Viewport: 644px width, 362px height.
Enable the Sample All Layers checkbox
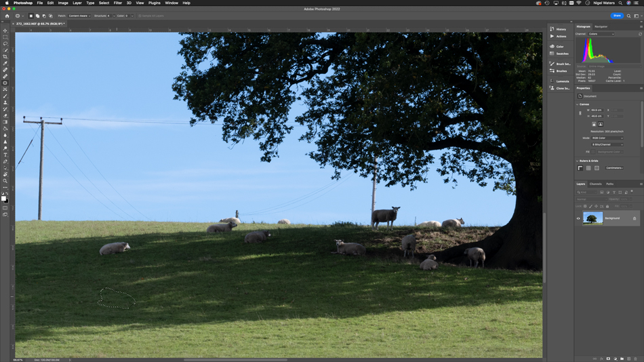click(140, 16)
